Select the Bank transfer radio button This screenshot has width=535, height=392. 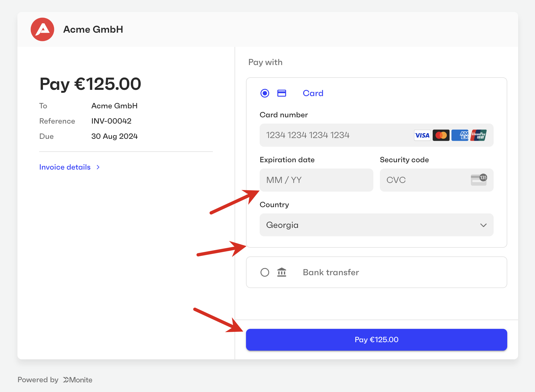pos(265,272)
